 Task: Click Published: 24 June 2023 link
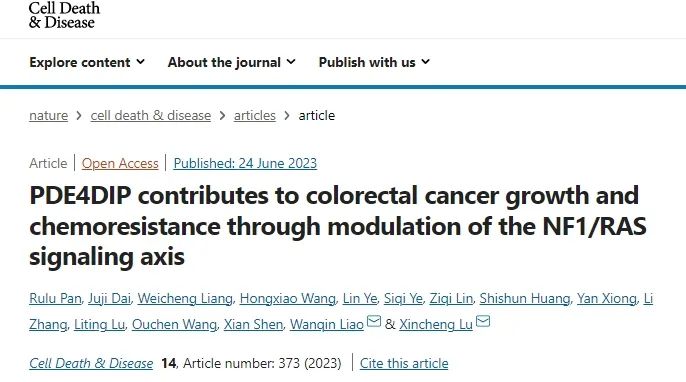(x=245, y=163)
